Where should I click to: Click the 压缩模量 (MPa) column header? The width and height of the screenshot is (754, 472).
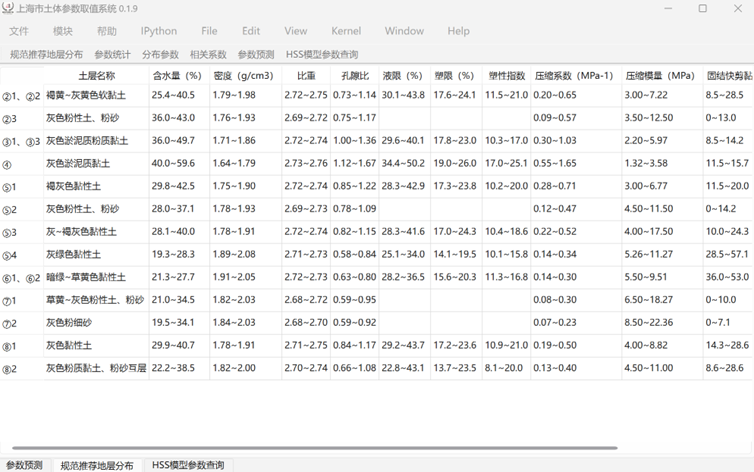[x=659, y=76]
